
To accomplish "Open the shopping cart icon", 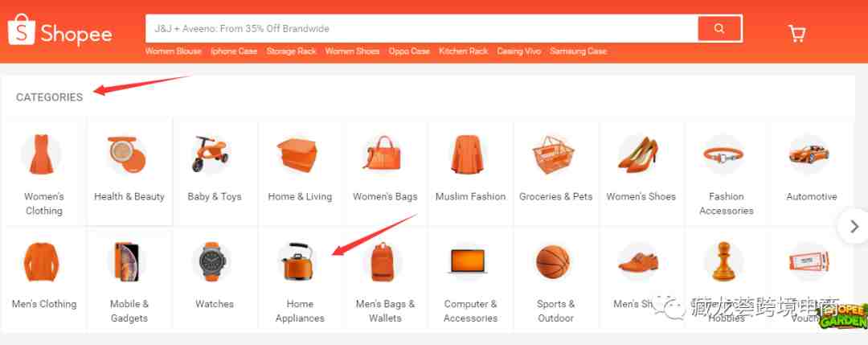I will point(796,34).
